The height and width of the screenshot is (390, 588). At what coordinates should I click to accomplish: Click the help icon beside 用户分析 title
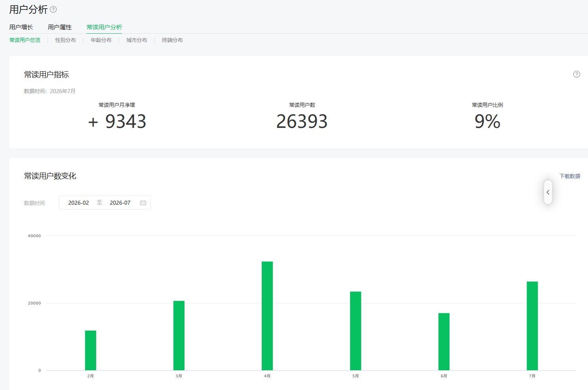point(53,9)
